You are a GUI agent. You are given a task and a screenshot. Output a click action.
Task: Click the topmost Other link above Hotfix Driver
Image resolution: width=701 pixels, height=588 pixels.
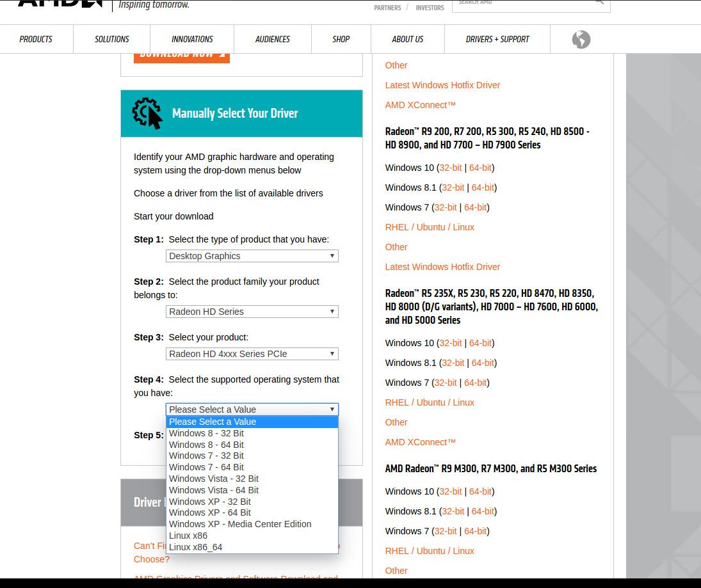click(396, 65)
